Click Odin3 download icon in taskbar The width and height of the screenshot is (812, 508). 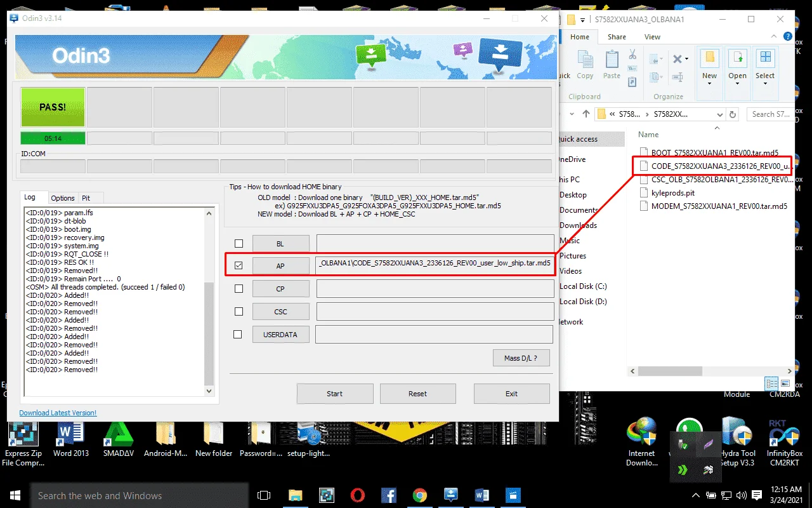click(x=451, y=495)
